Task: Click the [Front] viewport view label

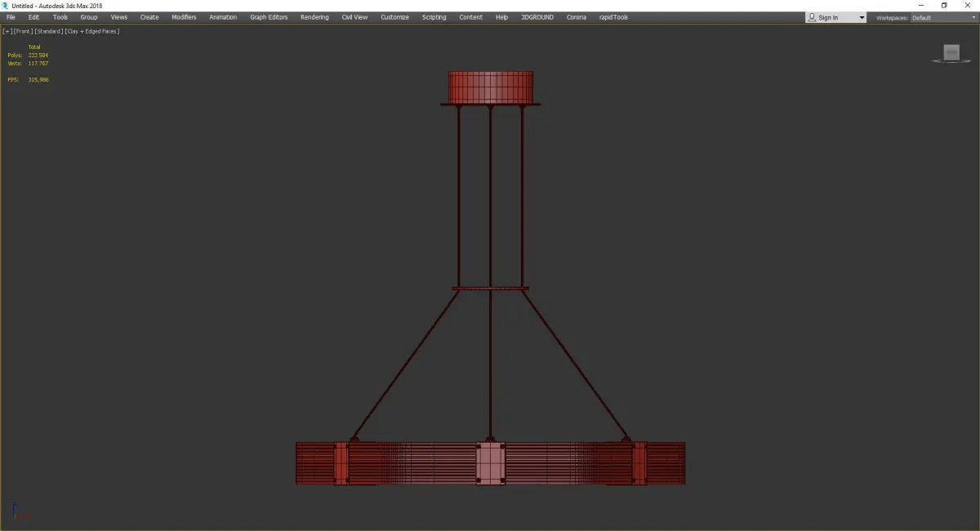Action: click(23, 31)
